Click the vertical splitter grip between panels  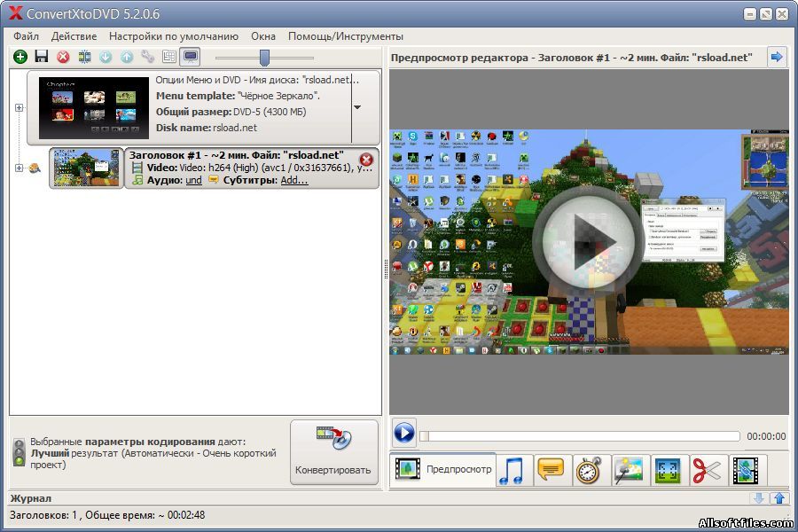tap(386, 269)
